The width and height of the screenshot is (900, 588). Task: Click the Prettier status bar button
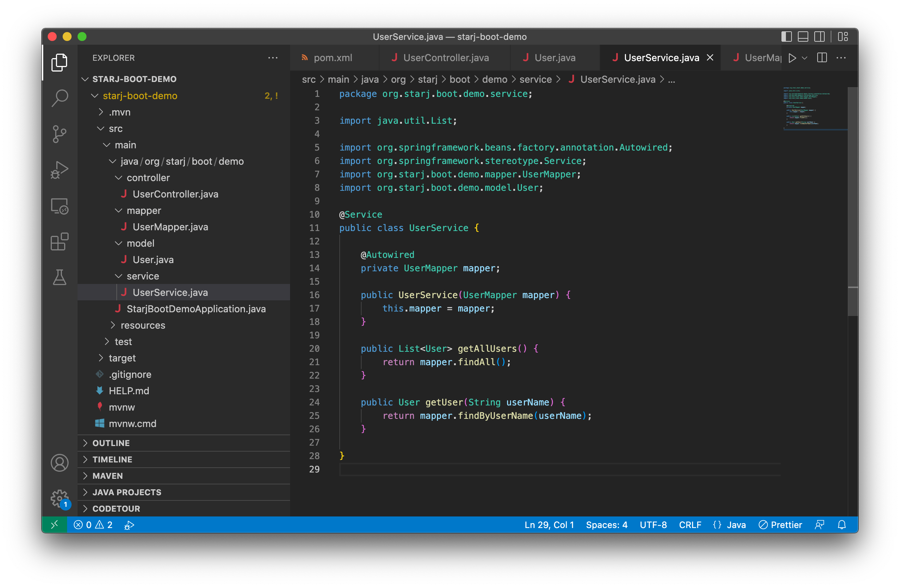tap(780, 525)
